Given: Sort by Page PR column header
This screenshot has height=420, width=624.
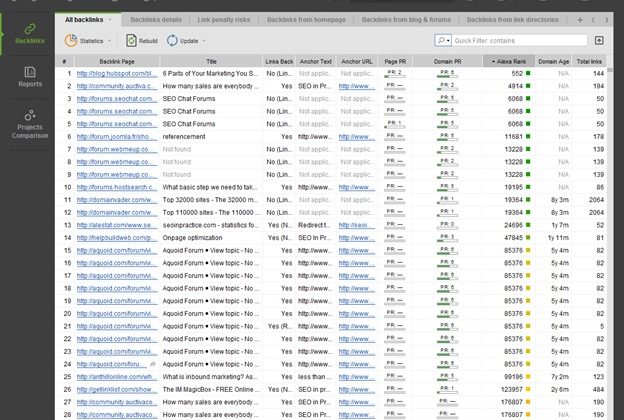Looking at the screenshot, I should [x=395, y=61].
